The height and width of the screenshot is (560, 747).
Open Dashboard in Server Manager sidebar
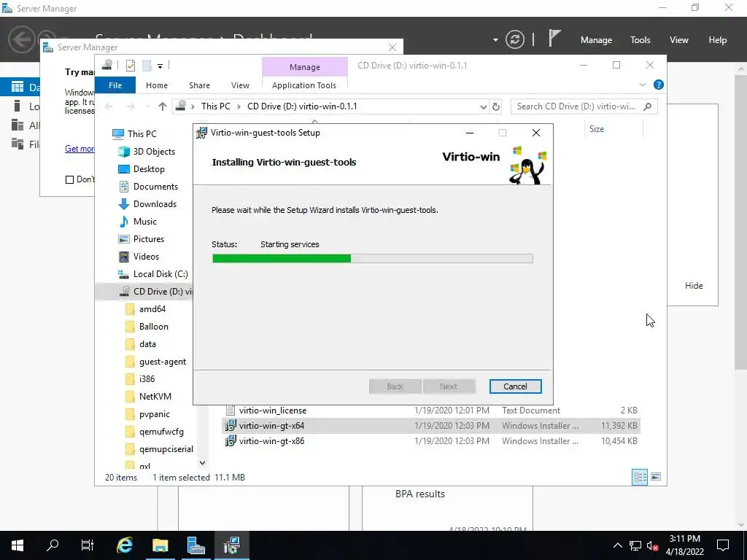coord(20,87)
